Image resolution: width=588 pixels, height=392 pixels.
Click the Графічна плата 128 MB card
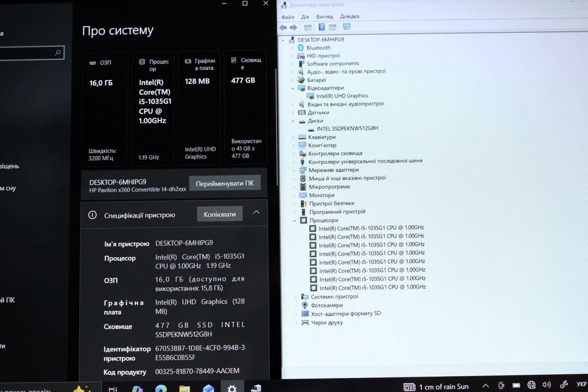point(199,108)
